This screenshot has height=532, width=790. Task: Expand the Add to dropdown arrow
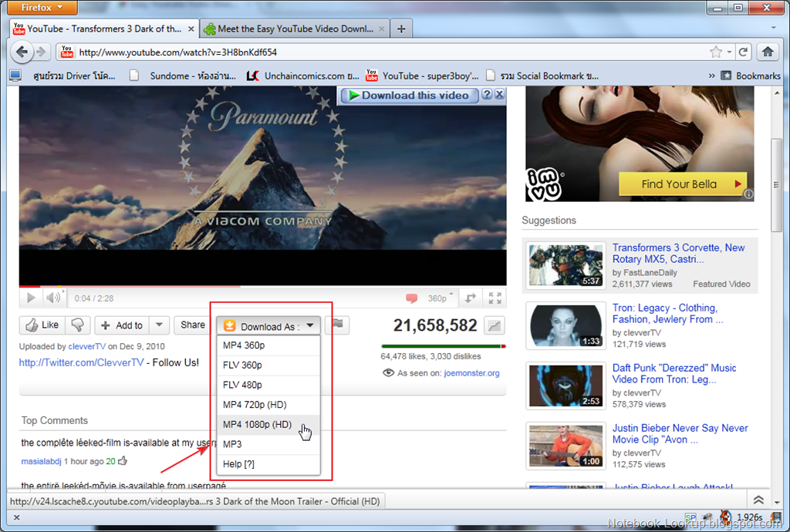159,325
